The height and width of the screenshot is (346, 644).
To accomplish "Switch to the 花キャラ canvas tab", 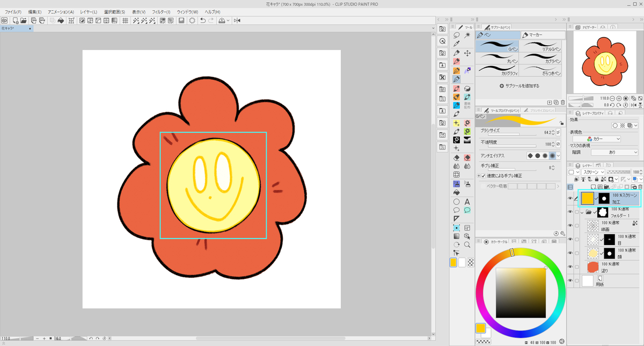I will tap(16, 28).
